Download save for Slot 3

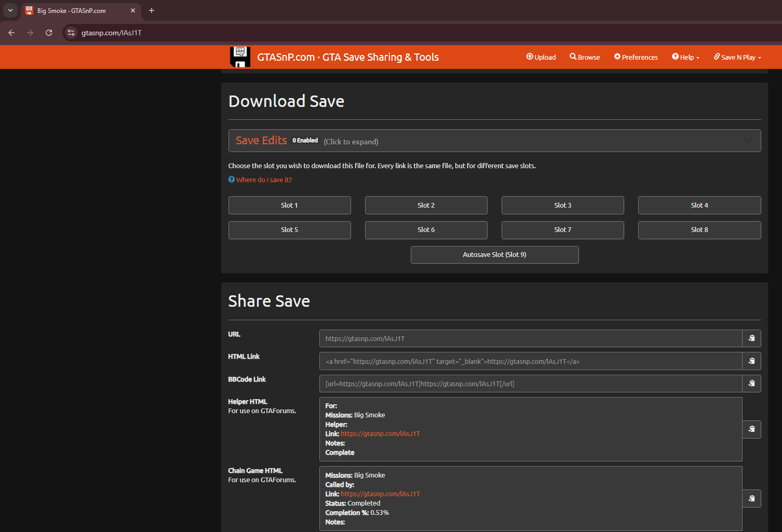pos(562,205)
